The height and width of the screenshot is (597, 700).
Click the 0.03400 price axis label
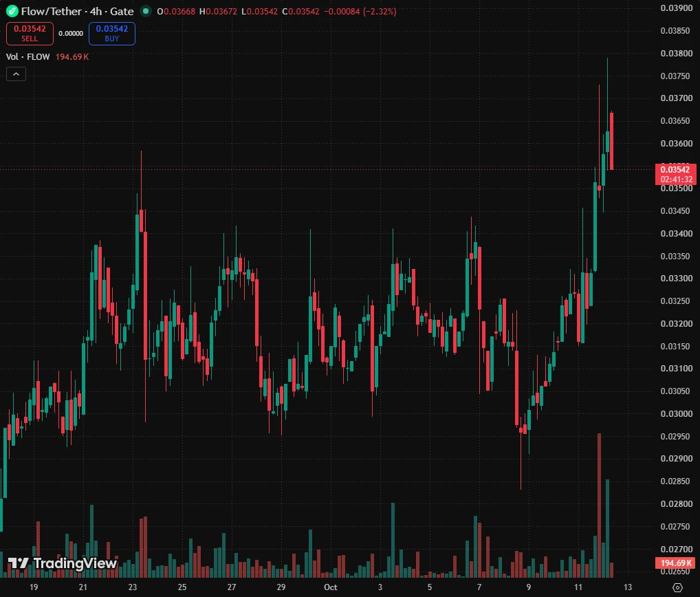tap(677, 234)
